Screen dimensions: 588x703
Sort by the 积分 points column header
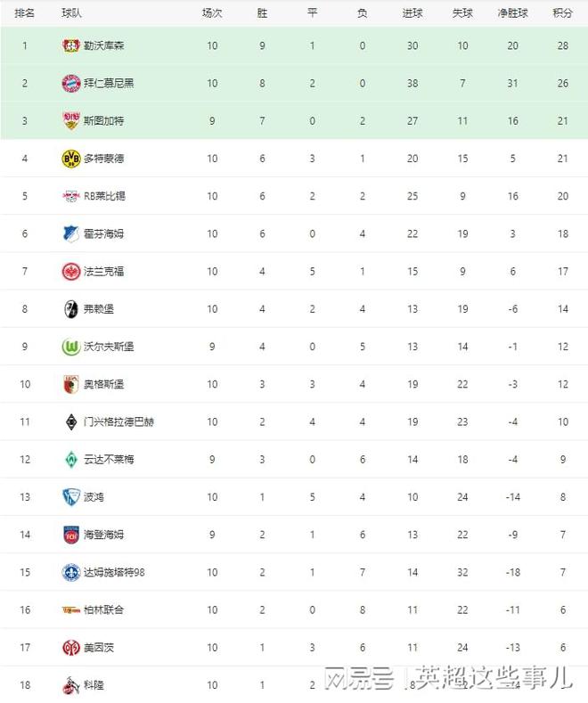563,13
